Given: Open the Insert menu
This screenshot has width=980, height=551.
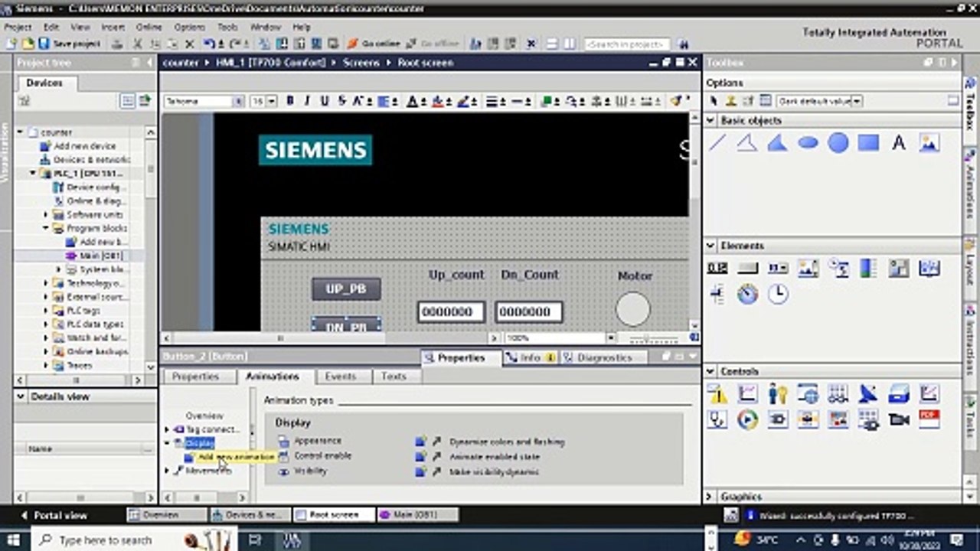Looking at the screenshot, I should 113,27.
